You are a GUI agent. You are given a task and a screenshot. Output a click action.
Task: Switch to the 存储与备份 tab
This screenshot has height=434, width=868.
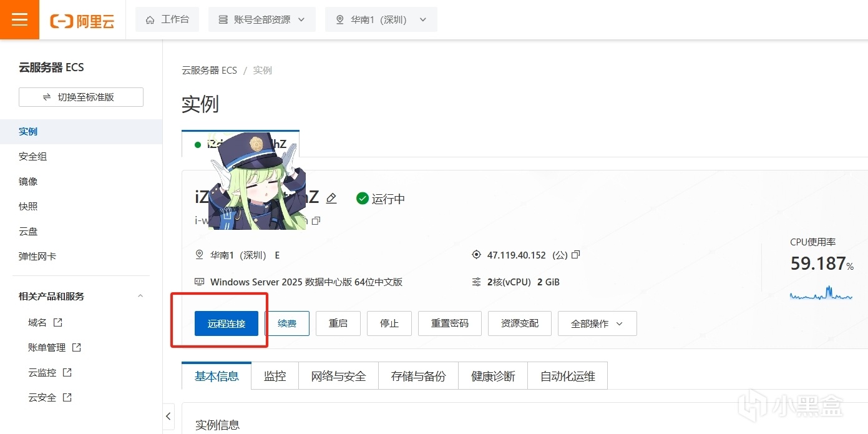pyautogui.click(x=419, y=376)
